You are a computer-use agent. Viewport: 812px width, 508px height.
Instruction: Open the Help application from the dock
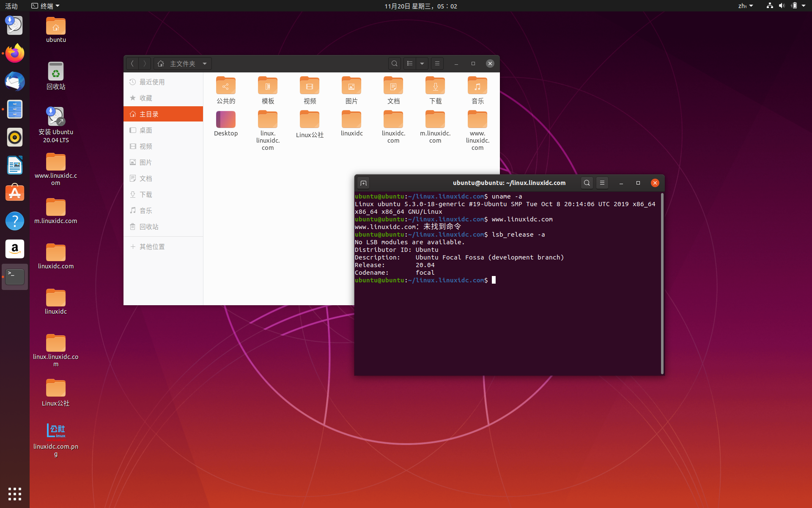[x=14, y=221]
